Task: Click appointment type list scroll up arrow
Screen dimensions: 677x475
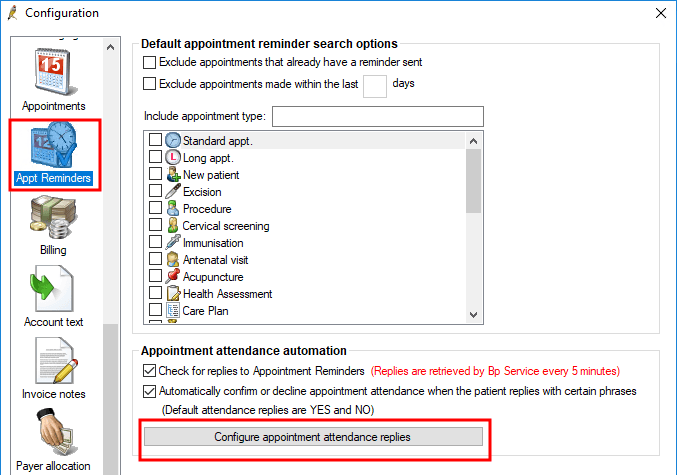Action: pyautogui.click(x=474, y=141)
